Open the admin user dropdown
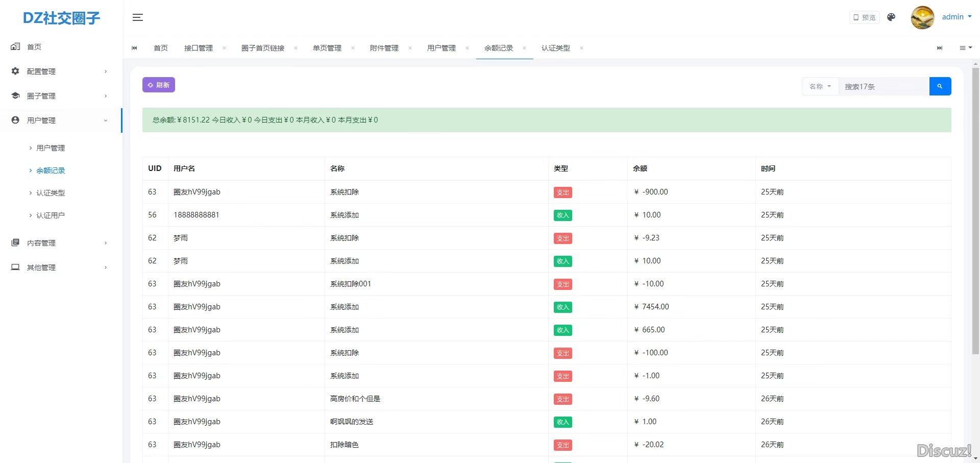 tap(956, 17)
